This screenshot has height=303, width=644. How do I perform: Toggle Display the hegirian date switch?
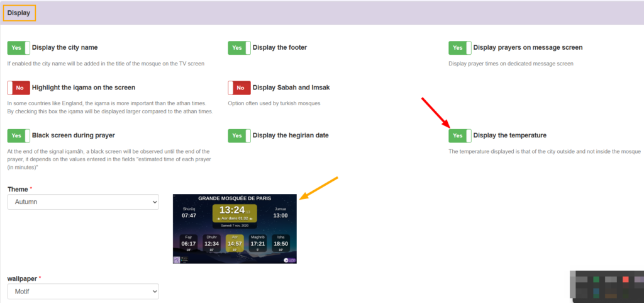tap(239, 135)
